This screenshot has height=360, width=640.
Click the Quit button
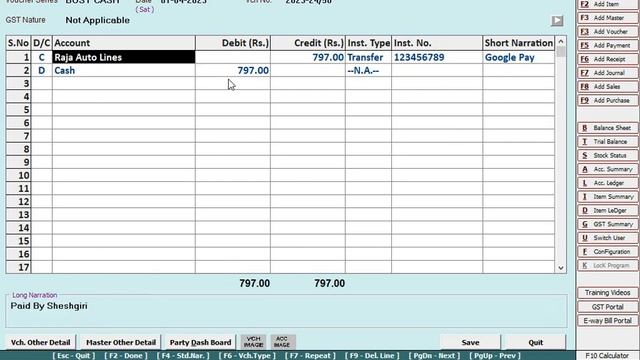tap(536, 342)
